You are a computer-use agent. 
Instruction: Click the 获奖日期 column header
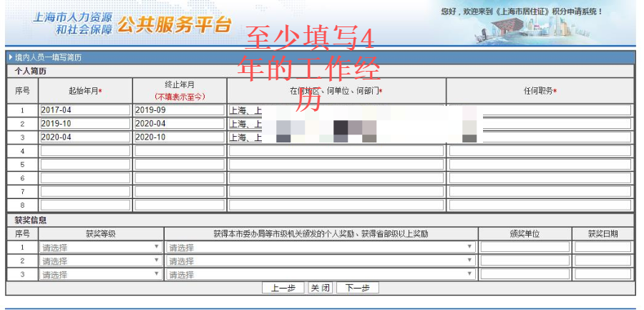point(602,234)
